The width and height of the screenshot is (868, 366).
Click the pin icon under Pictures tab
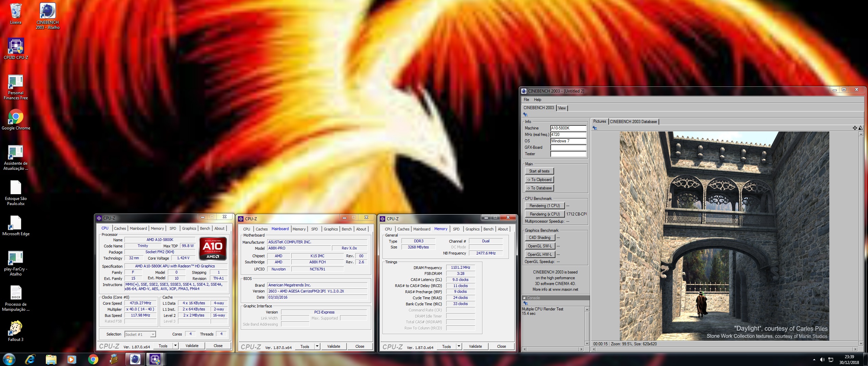pyautogui.click(x=595, y=128)
